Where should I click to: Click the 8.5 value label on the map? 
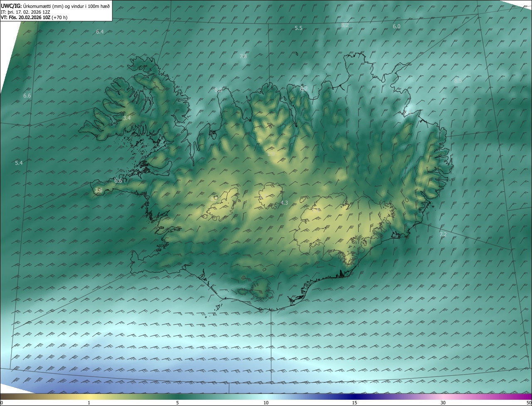pyautogui.click(x=458, y=81)
